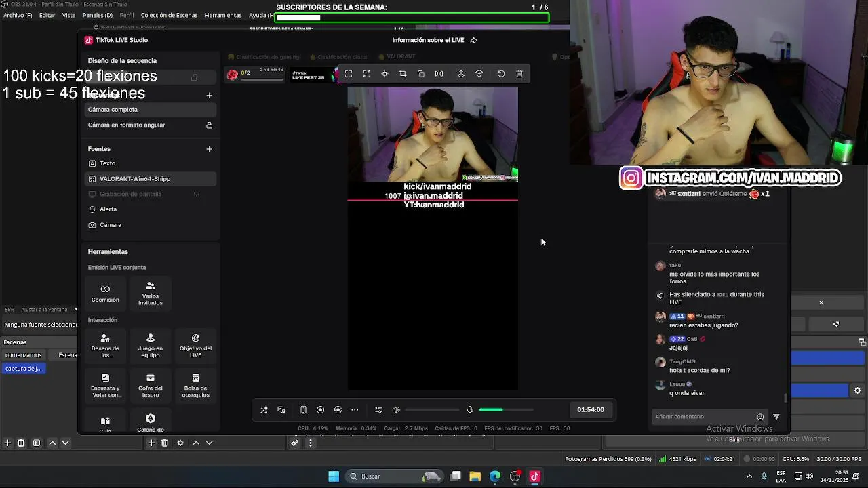Image resolution: width=868 pixels, height=488 pixels.
Task: Open Varios Invitados tool
Action: coord(151,293)
